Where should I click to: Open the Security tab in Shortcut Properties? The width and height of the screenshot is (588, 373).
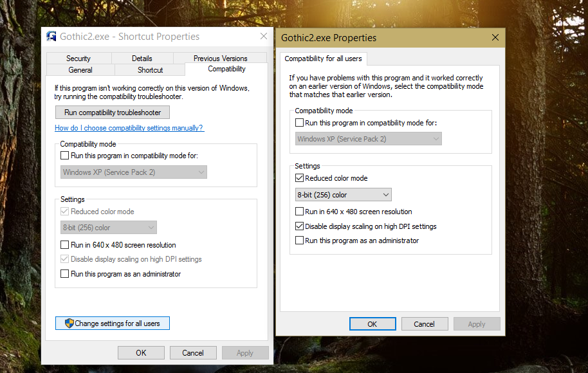(x=78, y=59)
